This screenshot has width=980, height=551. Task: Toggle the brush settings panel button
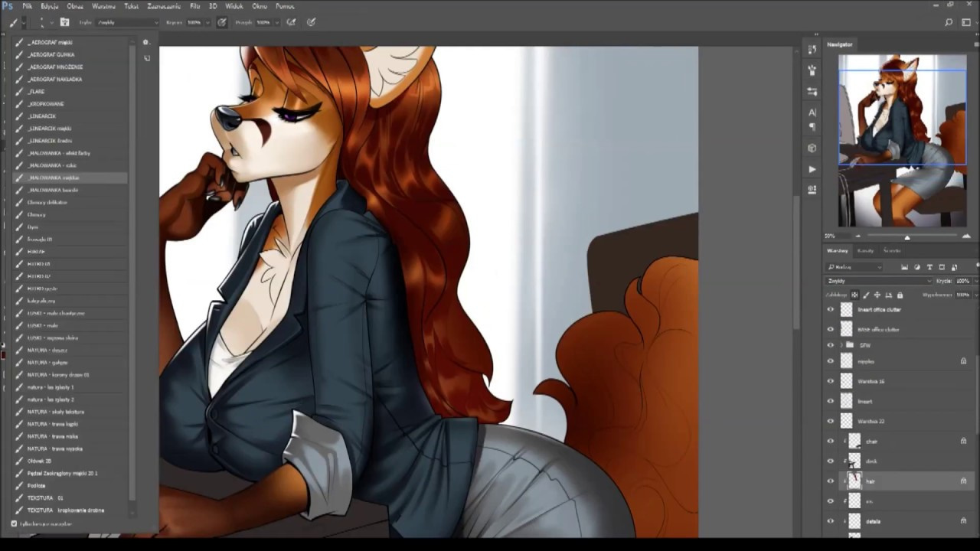tap(64, 22)
